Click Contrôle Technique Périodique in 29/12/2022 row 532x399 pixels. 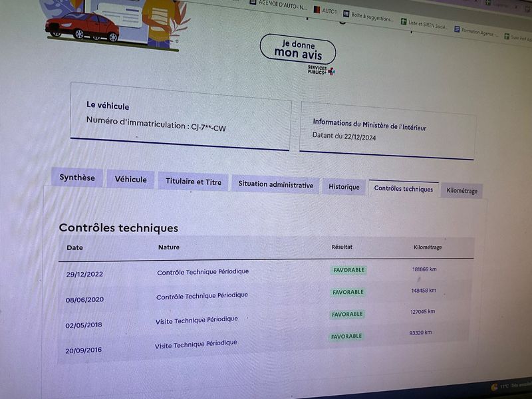203,272
